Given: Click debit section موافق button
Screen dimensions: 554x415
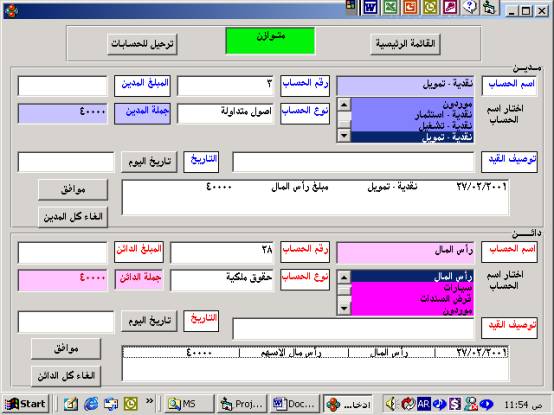Looking at the screenshot, I should point(73,190).
